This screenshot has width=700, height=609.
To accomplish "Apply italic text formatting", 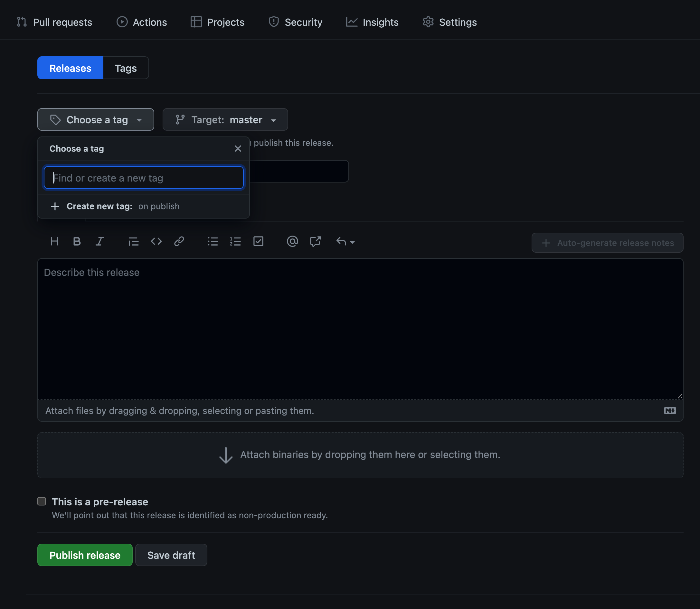I will click(99, 242).
